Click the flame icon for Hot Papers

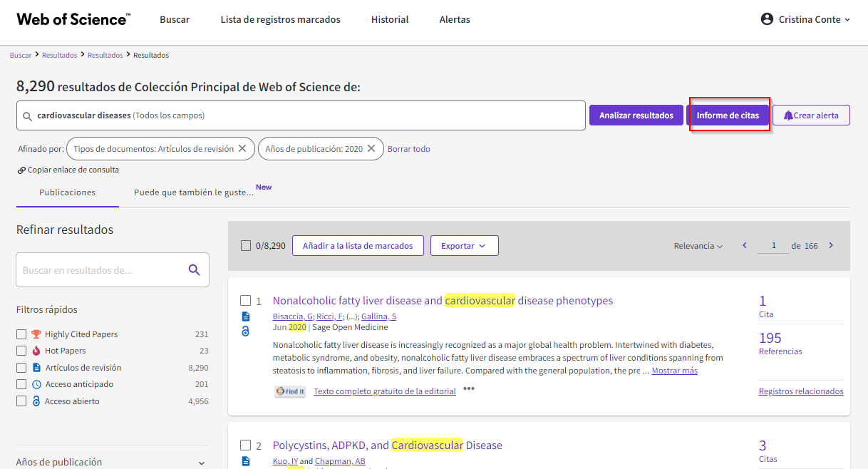pyautogui.click(x=37, y=351)
